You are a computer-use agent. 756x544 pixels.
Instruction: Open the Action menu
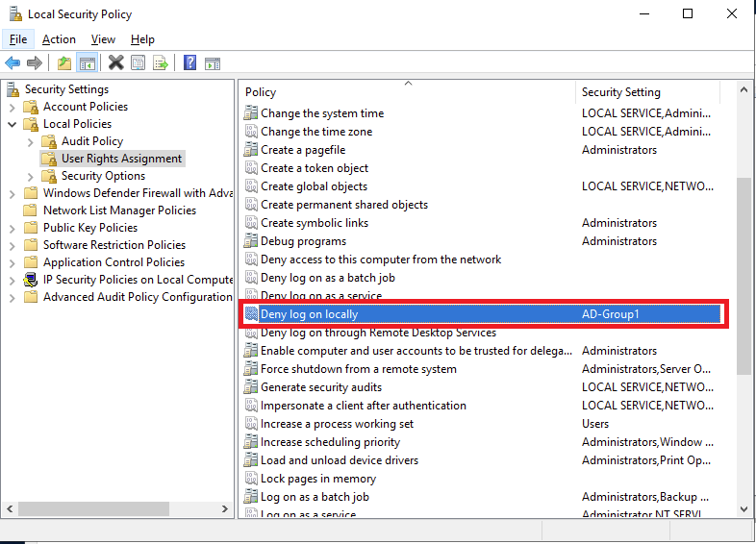tap(59, 39)
